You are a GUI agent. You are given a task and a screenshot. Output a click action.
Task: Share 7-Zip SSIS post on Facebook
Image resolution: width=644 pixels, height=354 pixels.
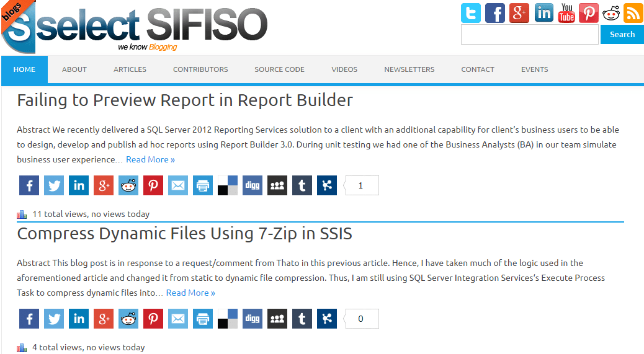(x=29, y=319)
